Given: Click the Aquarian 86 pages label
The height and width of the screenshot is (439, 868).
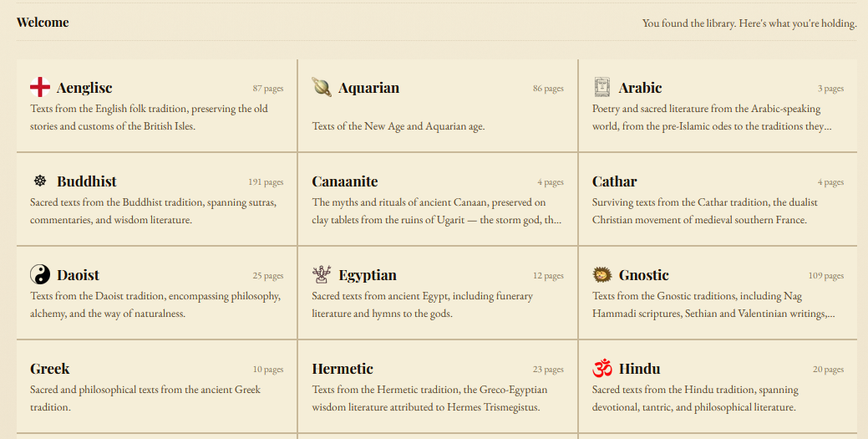Looking at the screenshot, I should pos(548,89).
